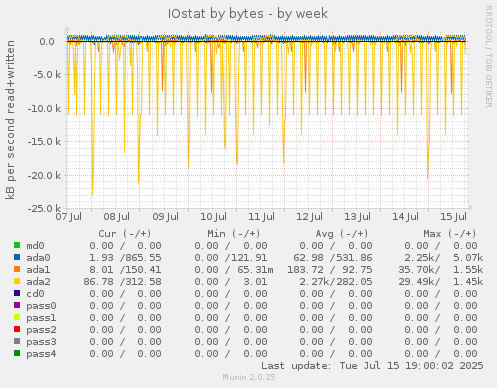Click the '09 Jul' x-axis label

coord(166,217)
